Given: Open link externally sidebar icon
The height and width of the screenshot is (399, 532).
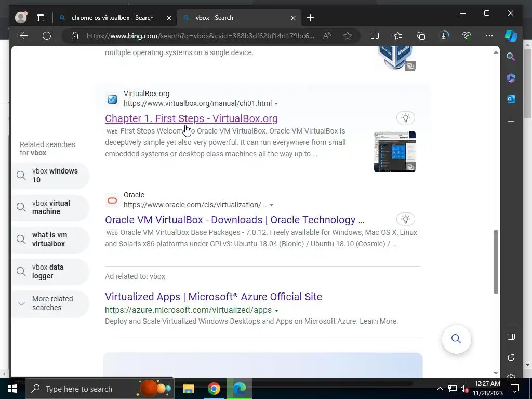Looking at the screenshot, I should pos(511,357).
